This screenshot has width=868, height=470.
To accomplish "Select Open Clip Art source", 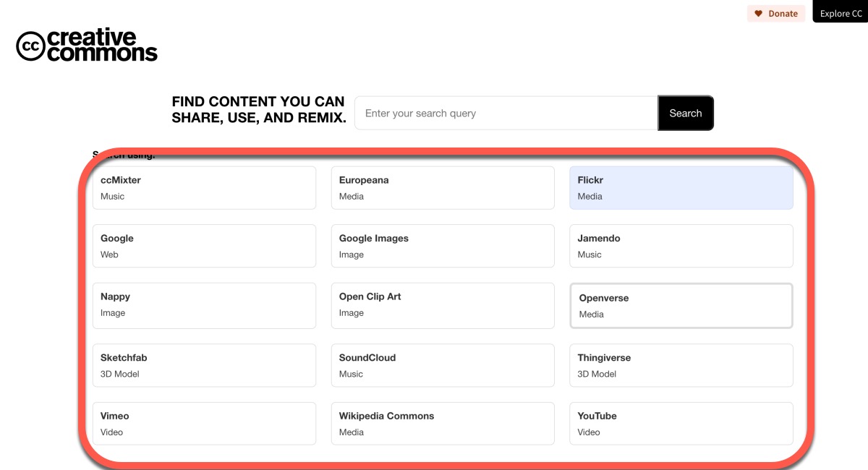I will tap(443, 304).
